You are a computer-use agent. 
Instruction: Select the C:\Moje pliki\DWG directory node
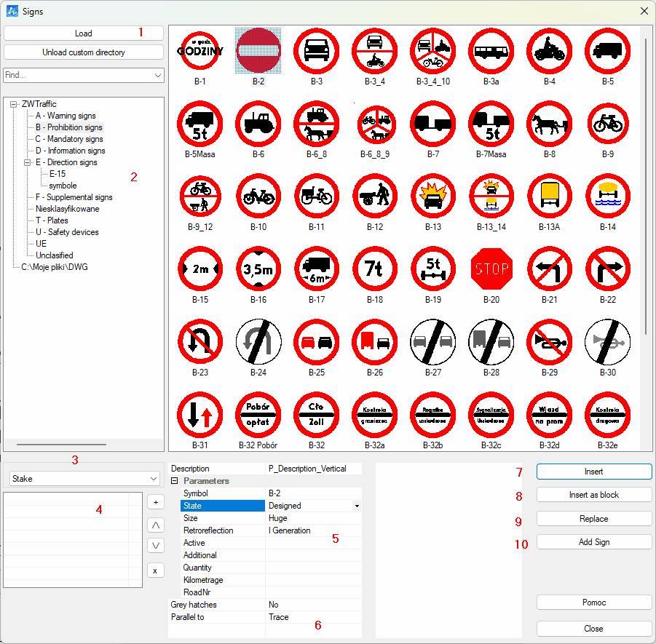coord(55,267)
